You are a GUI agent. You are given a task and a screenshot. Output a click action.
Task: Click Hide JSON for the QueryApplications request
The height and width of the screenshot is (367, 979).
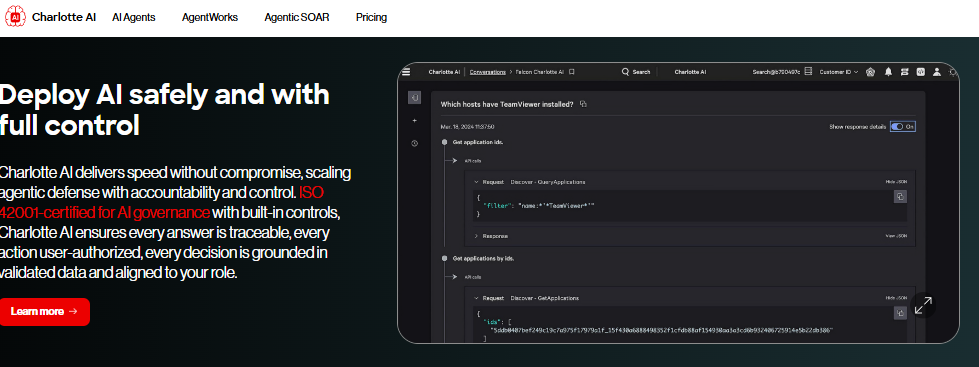pos(896,182)
